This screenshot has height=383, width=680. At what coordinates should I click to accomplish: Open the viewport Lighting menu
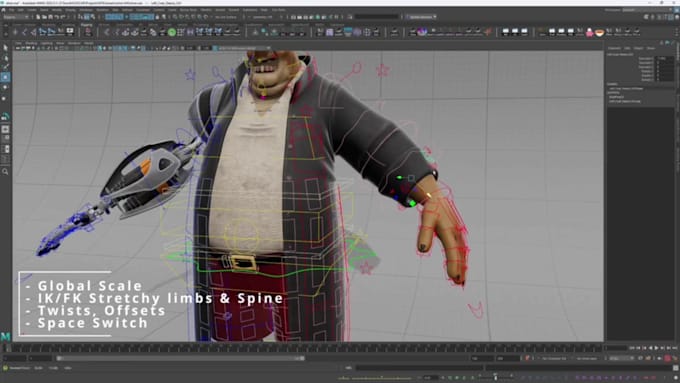click(46, 43)
